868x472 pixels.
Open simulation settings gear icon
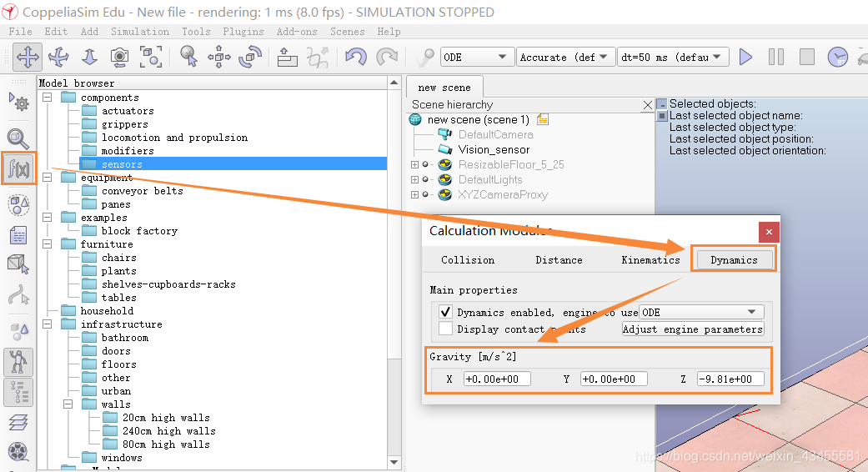coord(19,102)
